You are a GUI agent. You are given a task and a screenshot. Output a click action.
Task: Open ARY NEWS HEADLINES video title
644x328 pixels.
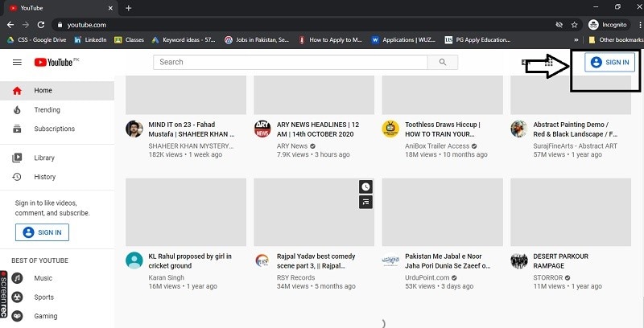pyautogui.click(x=318, y=129)
